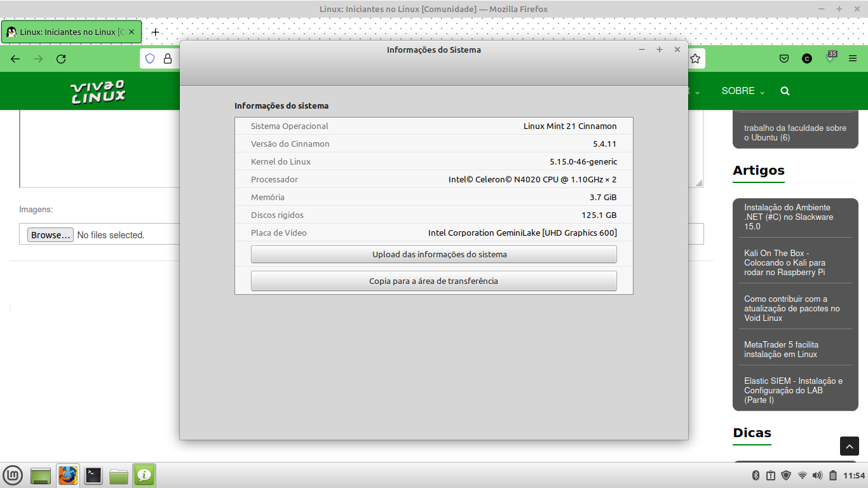Click the site padlock icon
The image size is (868, 488).
pos(168,58)
